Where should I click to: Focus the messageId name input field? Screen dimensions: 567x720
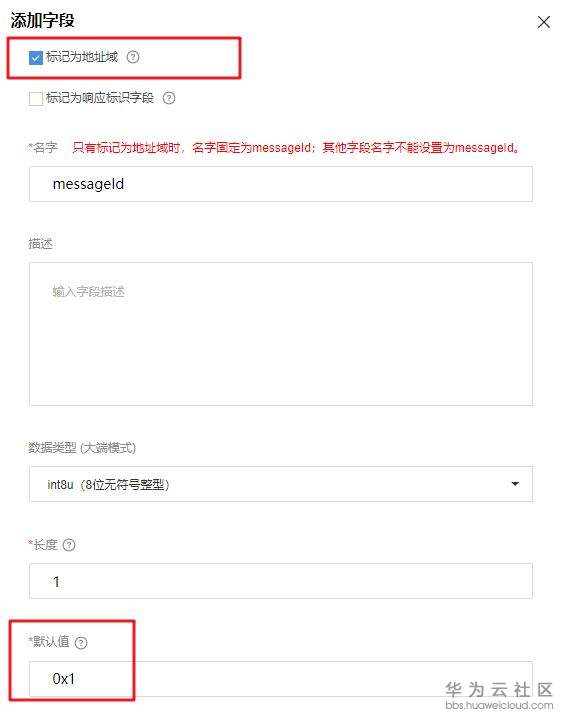click(281, 184)
